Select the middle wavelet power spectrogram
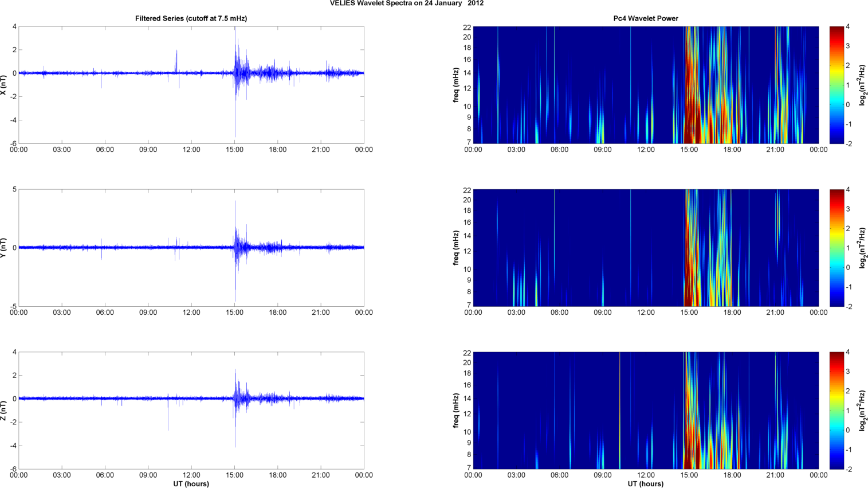Image resolution: width=868 pixels, height=488 pixels. (646, 248)
